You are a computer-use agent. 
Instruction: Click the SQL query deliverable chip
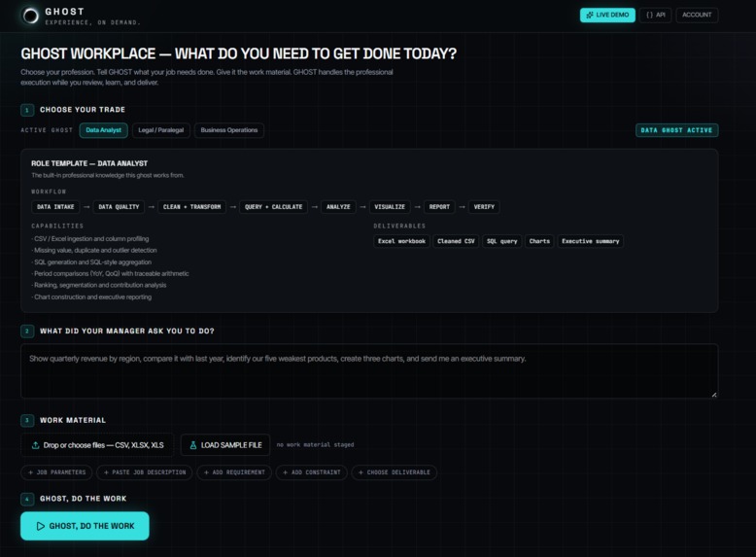pos(501,241)
